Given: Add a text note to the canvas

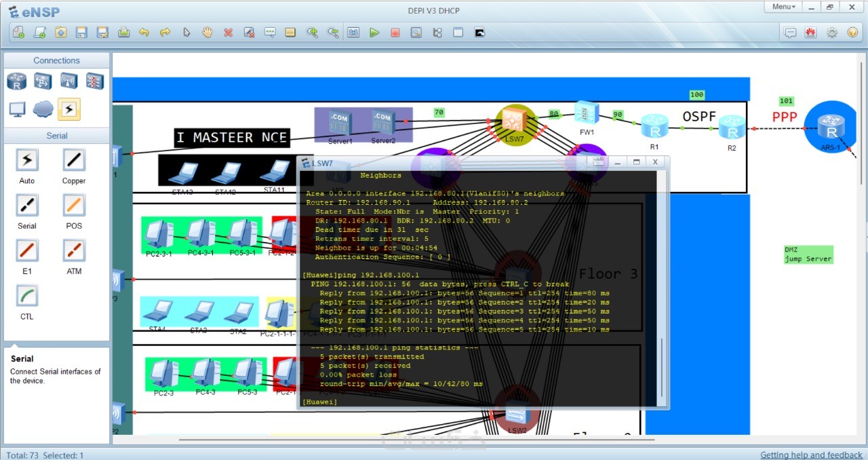Looking at the screenshot, I should click(270, 32).
